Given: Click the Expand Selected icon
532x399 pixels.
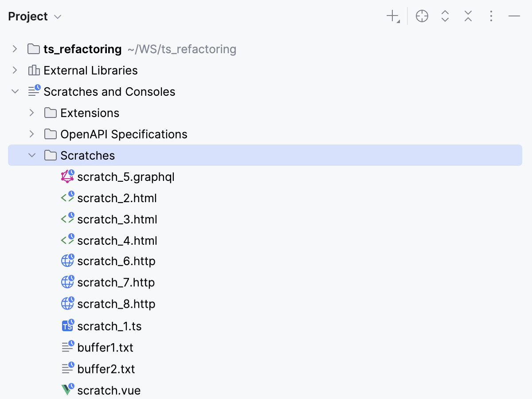Looking at the screenshot, I should click(445, 17).
